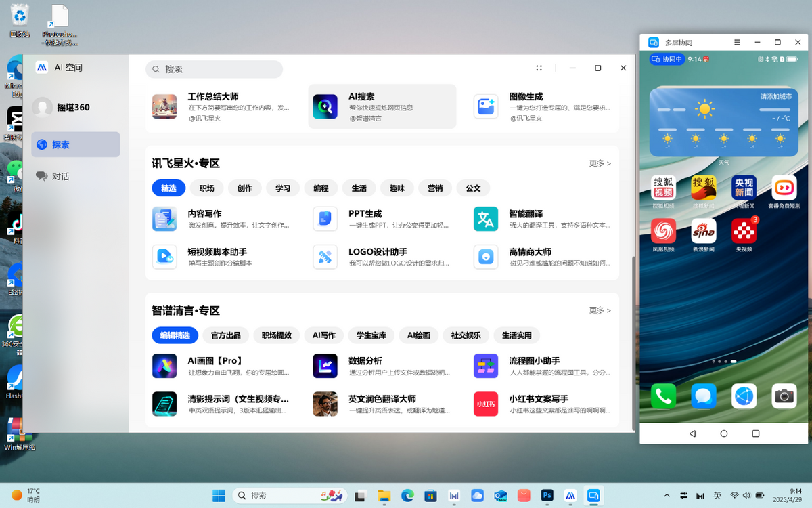Click 请添加城市 in phone weather widget
This screenshot has height=508, width=812.
pos(775,96)
